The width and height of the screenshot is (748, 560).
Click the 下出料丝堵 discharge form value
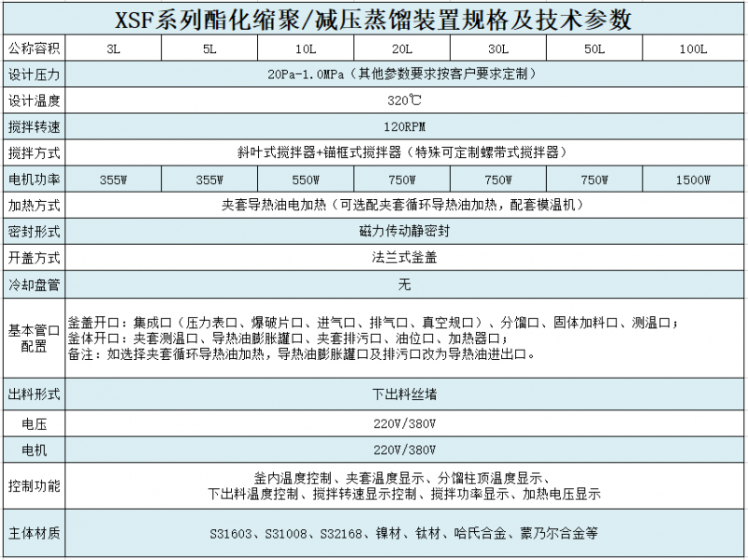click(403, 395)
